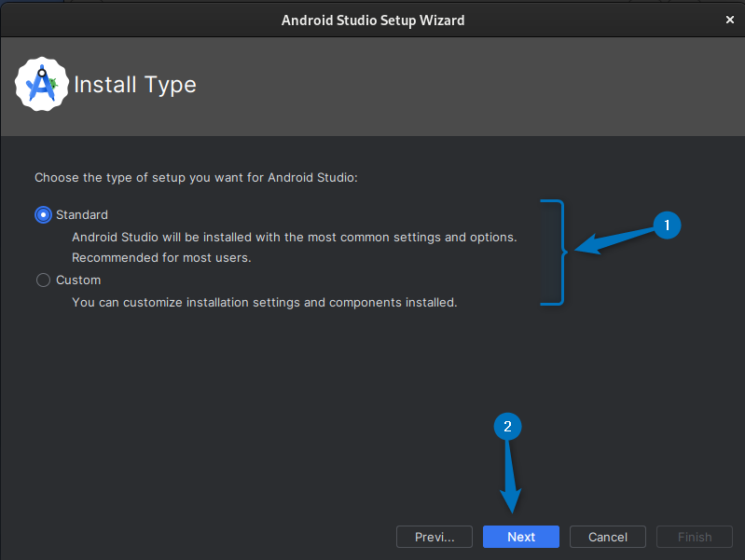Image resolution: width=745 pixels, height=560 pixels.
Task: Click the Android Studio logo icon
Action: [x=42, y=84]
